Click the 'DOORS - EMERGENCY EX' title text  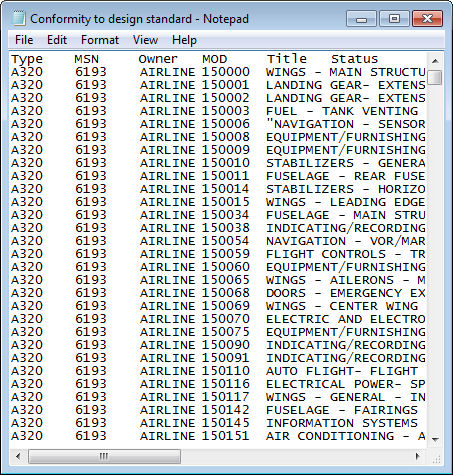click(x=346, y=293)
